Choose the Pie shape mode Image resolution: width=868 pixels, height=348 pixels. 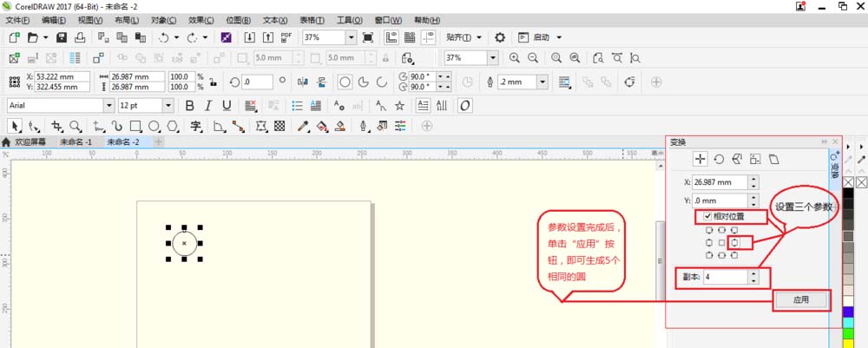pyautogui.click(x=363, y=82)
